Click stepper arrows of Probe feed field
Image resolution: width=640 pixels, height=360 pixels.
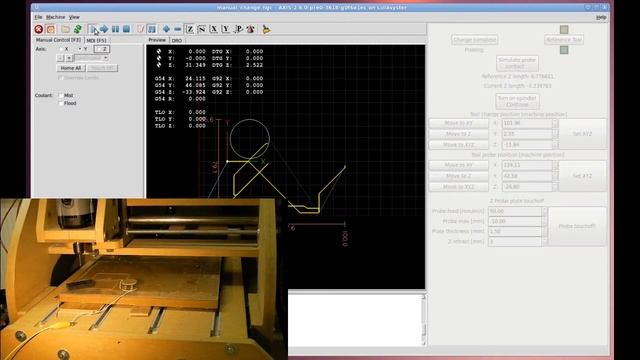[544, 211]
